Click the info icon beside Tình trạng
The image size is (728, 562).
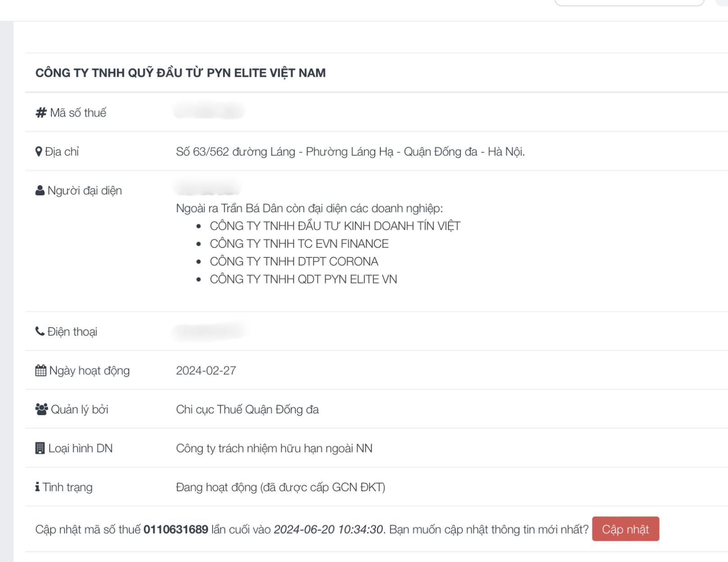37,487
